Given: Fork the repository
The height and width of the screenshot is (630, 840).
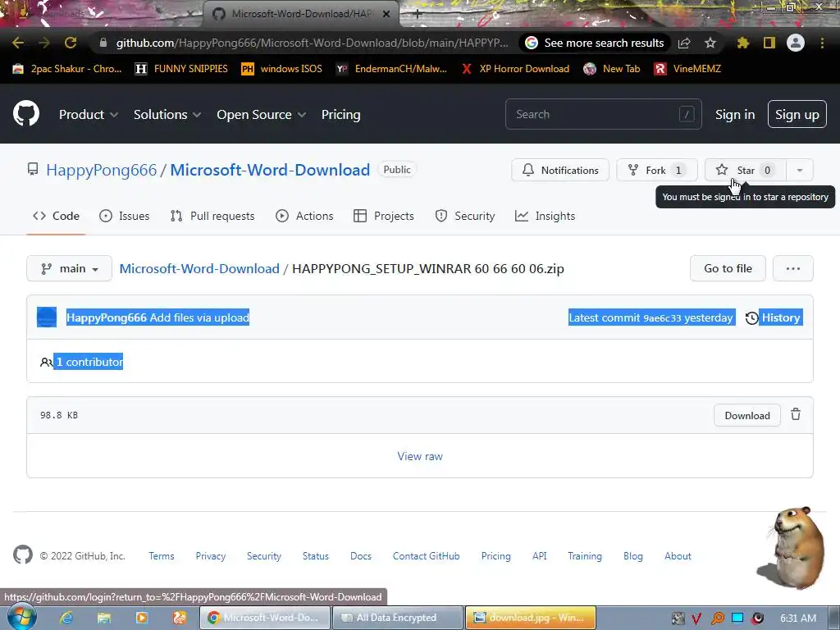Looking at the screenshot, I should click(x=657, y=170).
